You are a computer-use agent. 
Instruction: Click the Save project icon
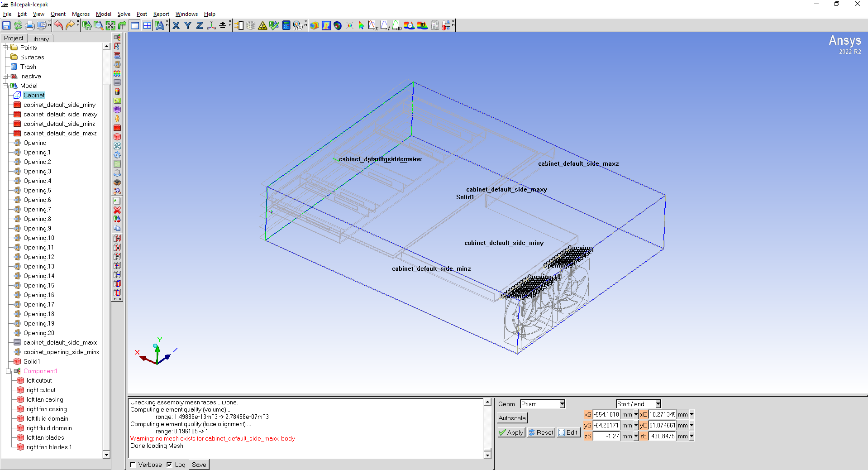(6, 26)
